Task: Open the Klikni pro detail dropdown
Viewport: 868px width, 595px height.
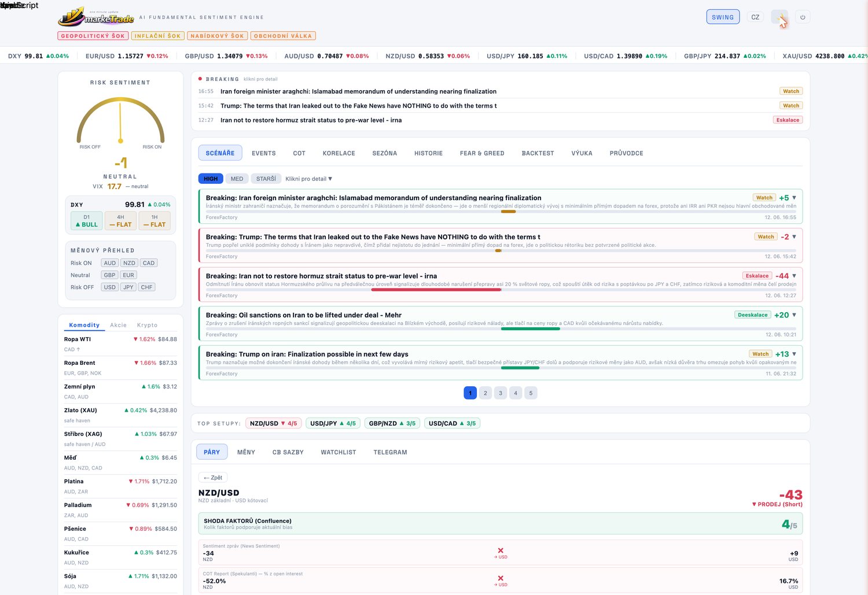Action: (309, 179)
